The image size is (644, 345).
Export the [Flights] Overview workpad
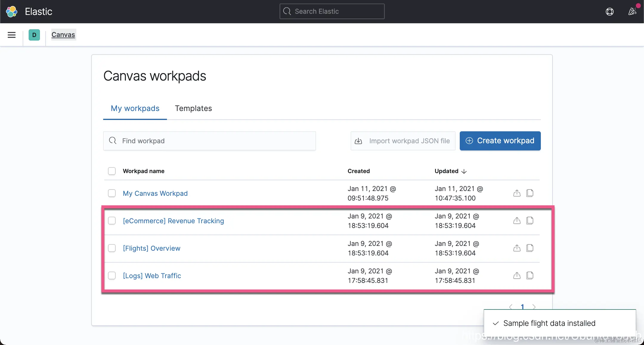click(517, 248)
